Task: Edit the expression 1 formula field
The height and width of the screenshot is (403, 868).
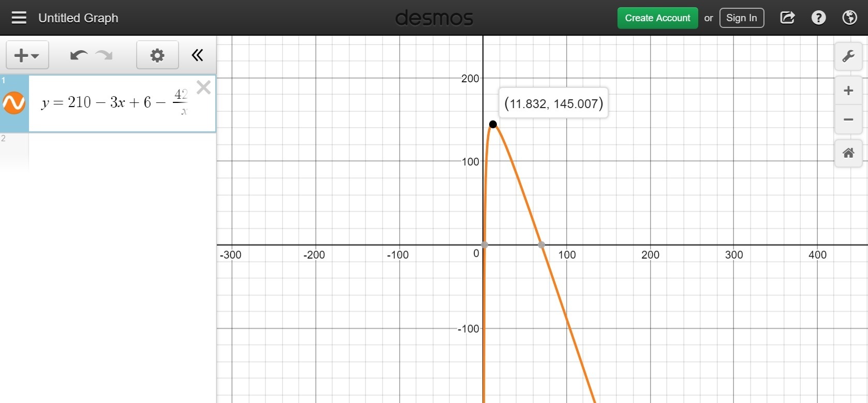Action: tap(114, 103)
